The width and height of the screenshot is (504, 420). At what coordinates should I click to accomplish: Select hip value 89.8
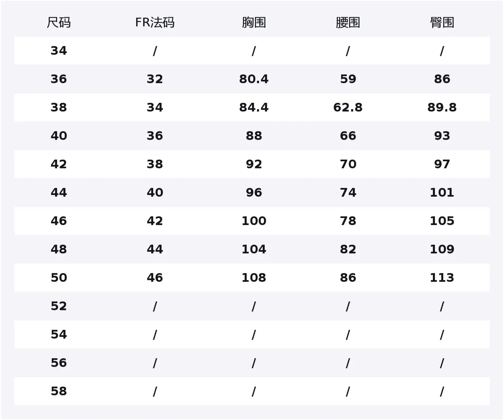click(x=442, y=108)
